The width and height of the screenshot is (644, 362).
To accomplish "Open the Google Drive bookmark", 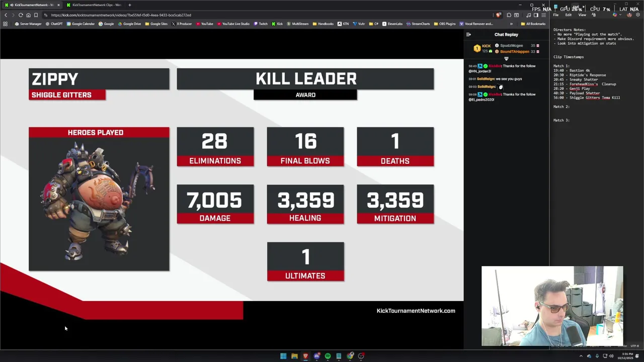I will coord(129,24).
